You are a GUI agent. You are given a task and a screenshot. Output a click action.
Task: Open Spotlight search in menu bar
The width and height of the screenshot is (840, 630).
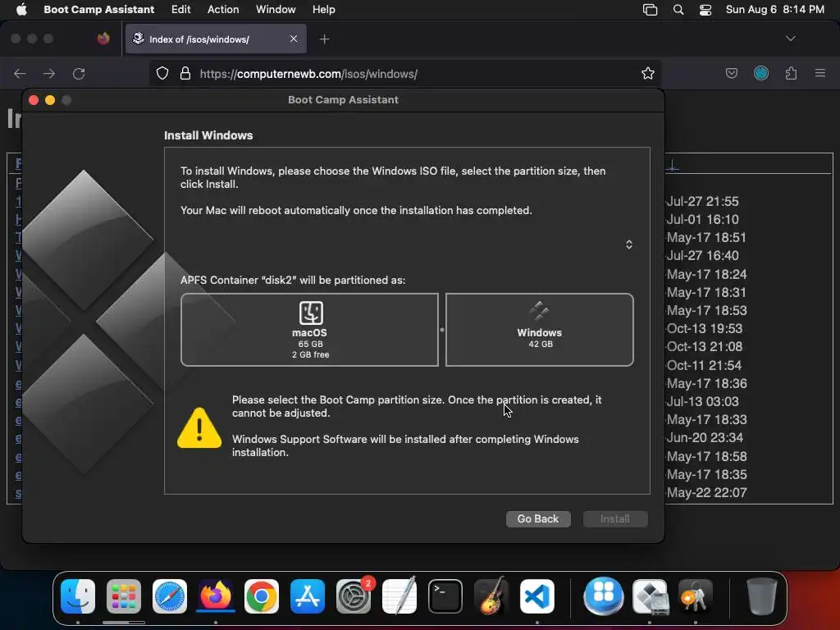678,10
